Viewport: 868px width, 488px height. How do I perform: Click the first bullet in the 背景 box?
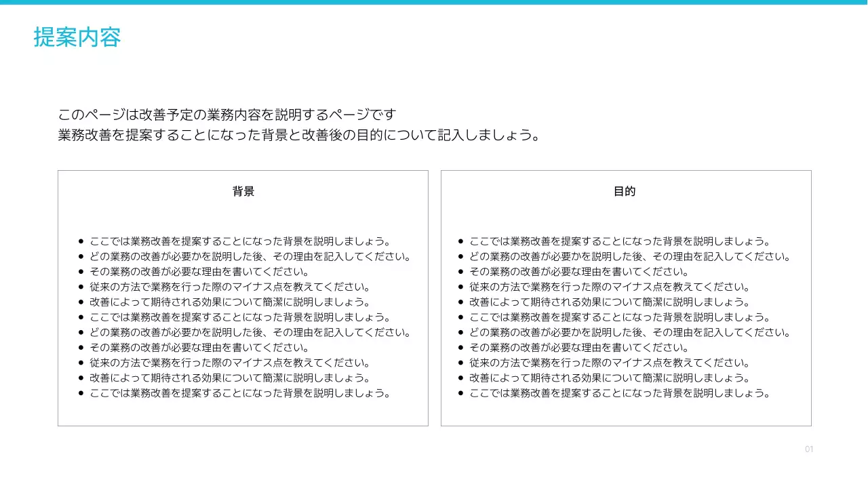[239, 241]
